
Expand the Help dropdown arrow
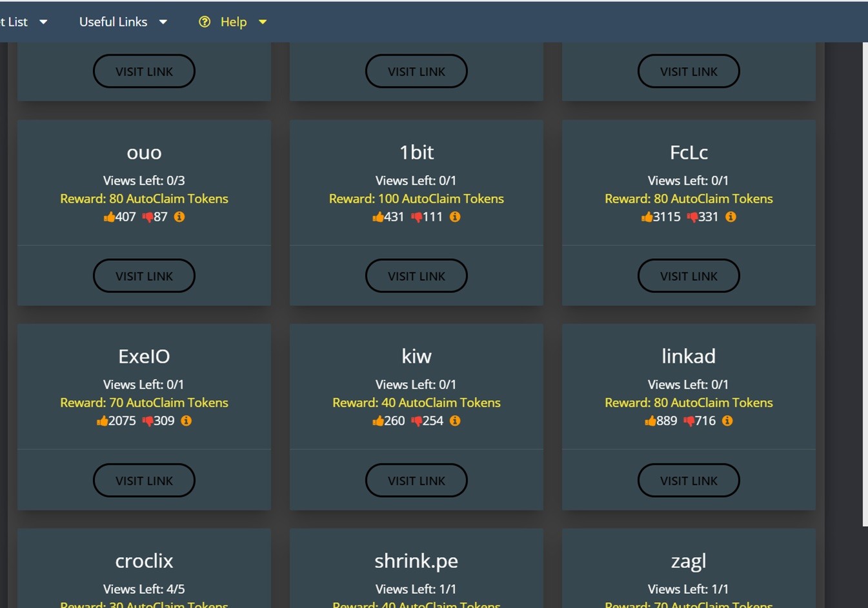click(x=263, y=22)
